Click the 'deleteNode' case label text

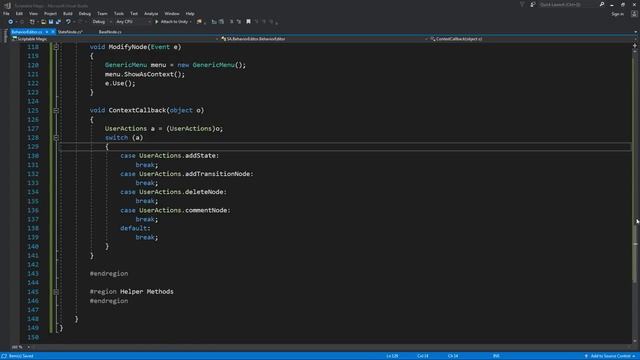(x=204, y=192)
